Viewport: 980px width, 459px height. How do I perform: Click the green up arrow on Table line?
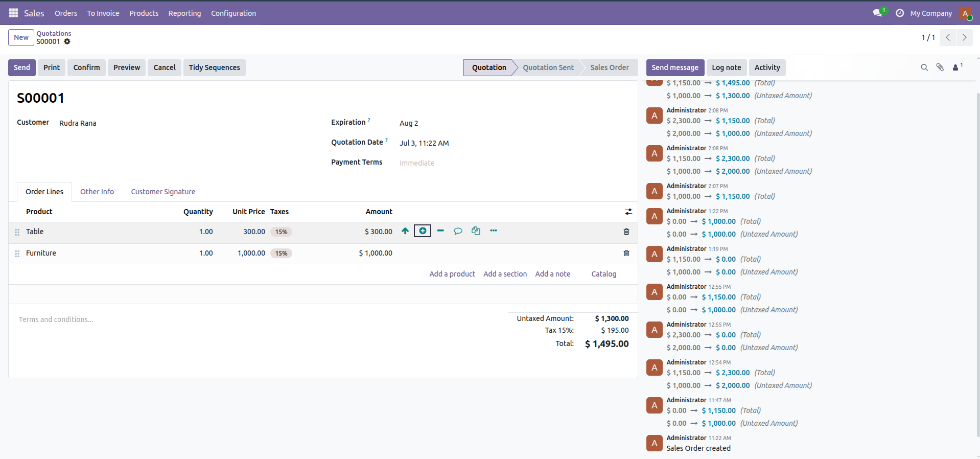point(405,231)
